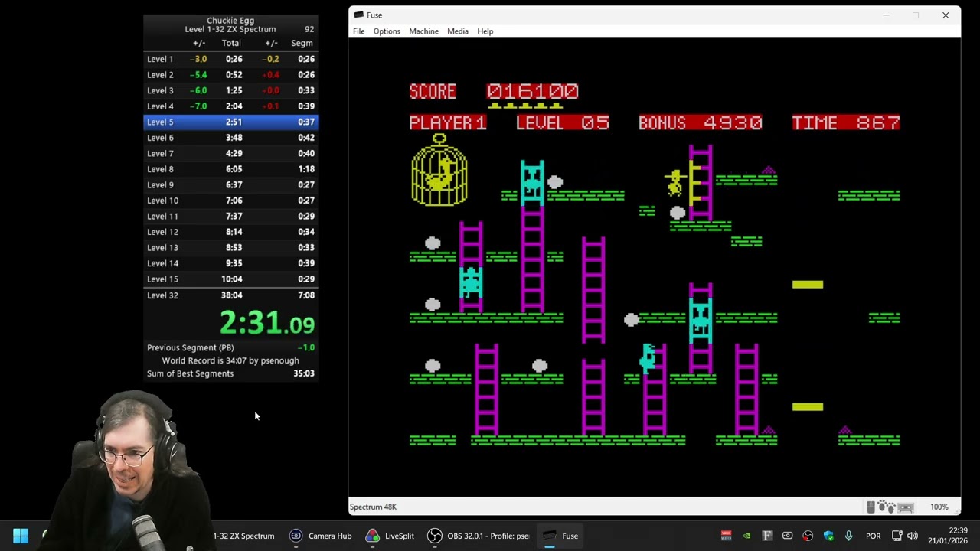Select the Level 4 split row in LiveSplit
Screen dimensions: 980x551
click(230, 106)
